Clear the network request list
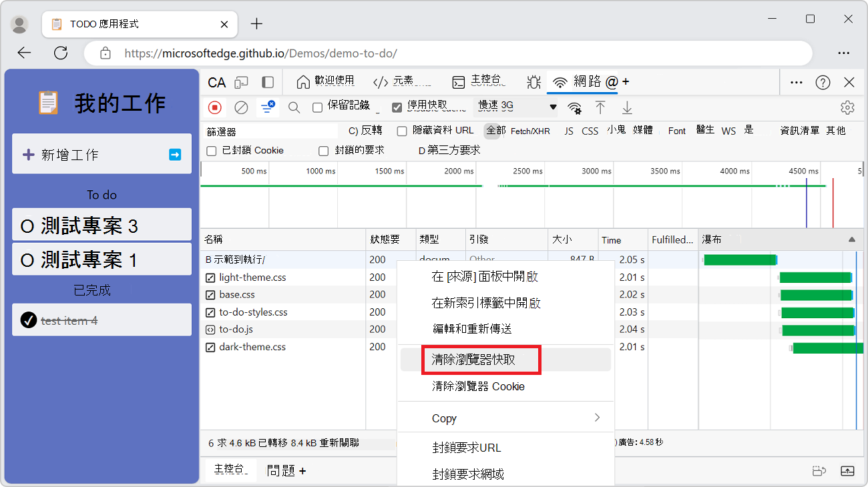 (241, 107)
